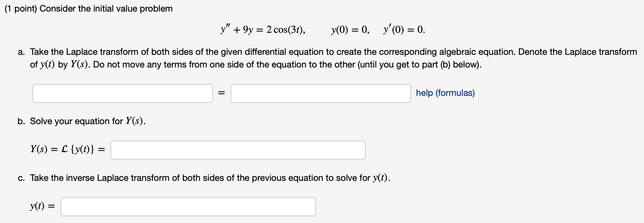Place cursor in the Laplace transform answer box

[x=238, y=150]
